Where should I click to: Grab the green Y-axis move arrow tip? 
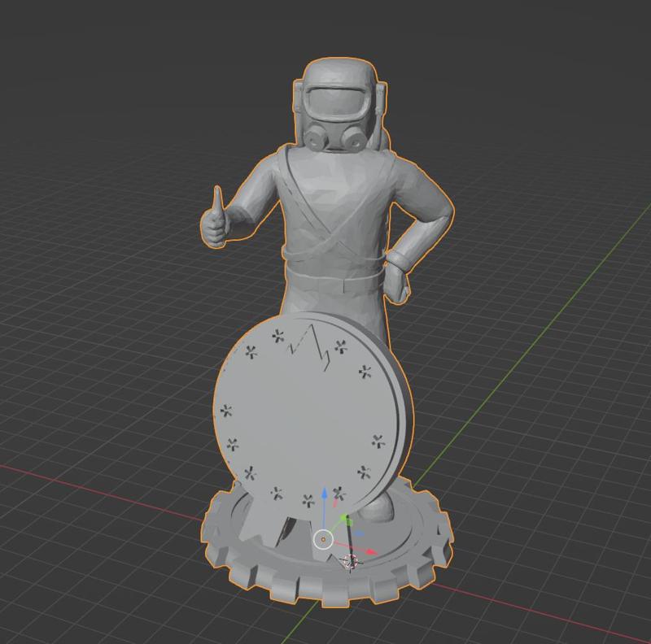[x=344, y=517]
